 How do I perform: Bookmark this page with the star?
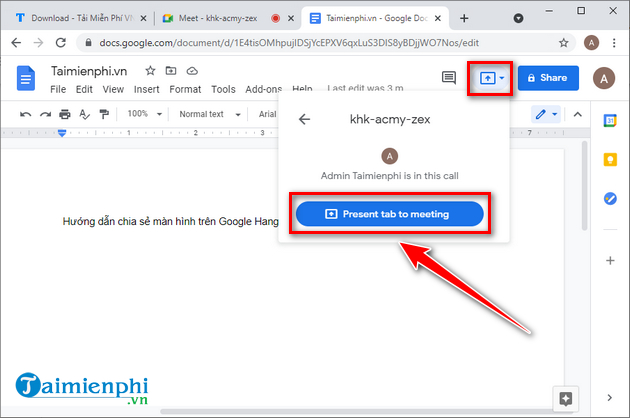coord(563,43)
